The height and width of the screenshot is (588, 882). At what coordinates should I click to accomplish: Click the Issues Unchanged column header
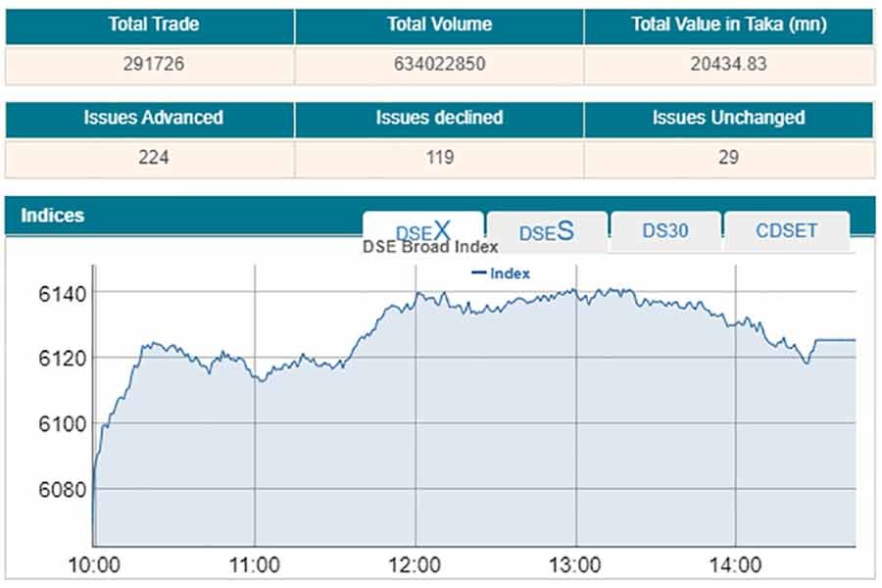click(x=726, y=118)
